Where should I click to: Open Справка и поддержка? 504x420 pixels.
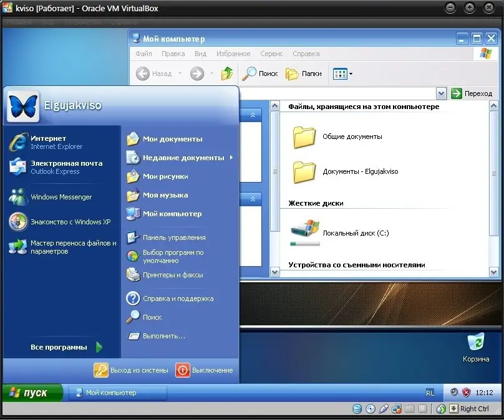170,298
